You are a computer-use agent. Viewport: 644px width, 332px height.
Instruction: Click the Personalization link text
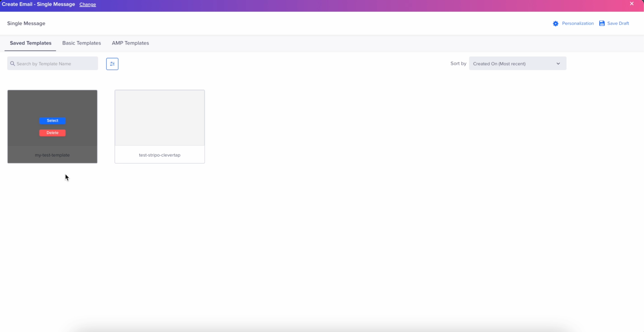coord(578,23)
